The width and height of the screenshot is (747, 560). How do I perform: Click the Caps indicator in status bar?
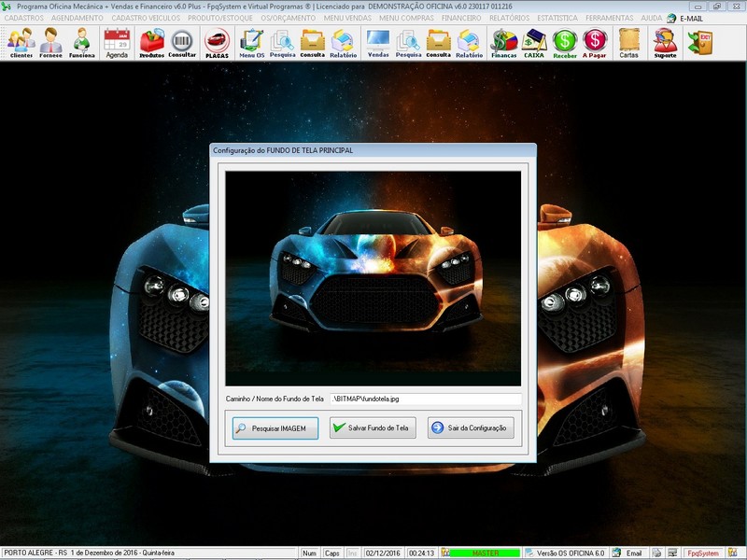[332, 553]
